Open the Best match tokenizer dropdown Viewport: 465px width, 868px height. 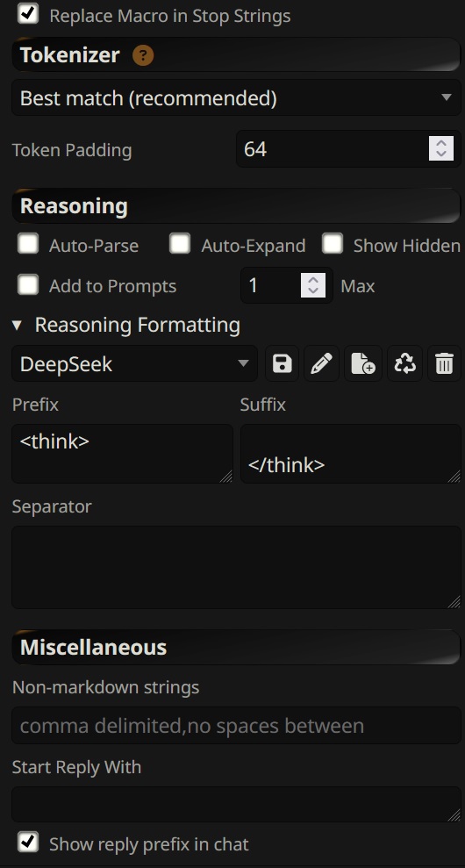point(236,98)
